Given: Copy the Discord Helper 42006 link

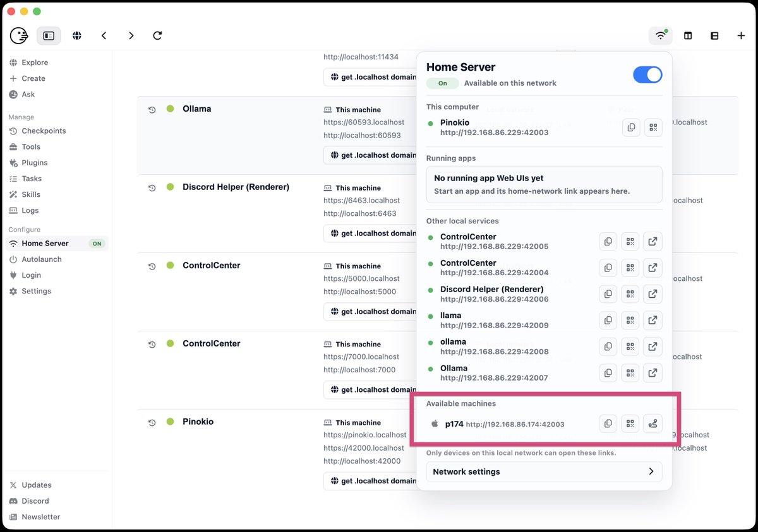Looking at the screenshot, I should 608,294.
